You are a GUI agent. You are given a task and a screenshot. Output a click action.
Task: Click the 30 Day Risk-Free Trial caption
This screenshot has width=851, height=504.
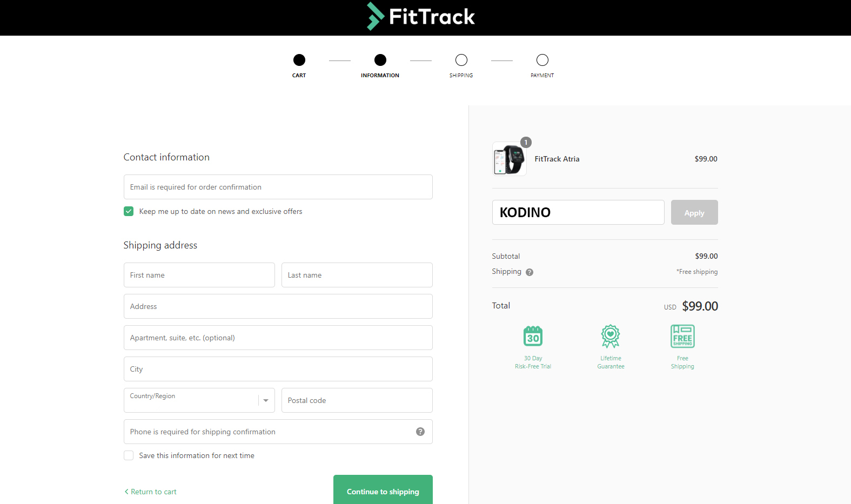coord(533,362)
